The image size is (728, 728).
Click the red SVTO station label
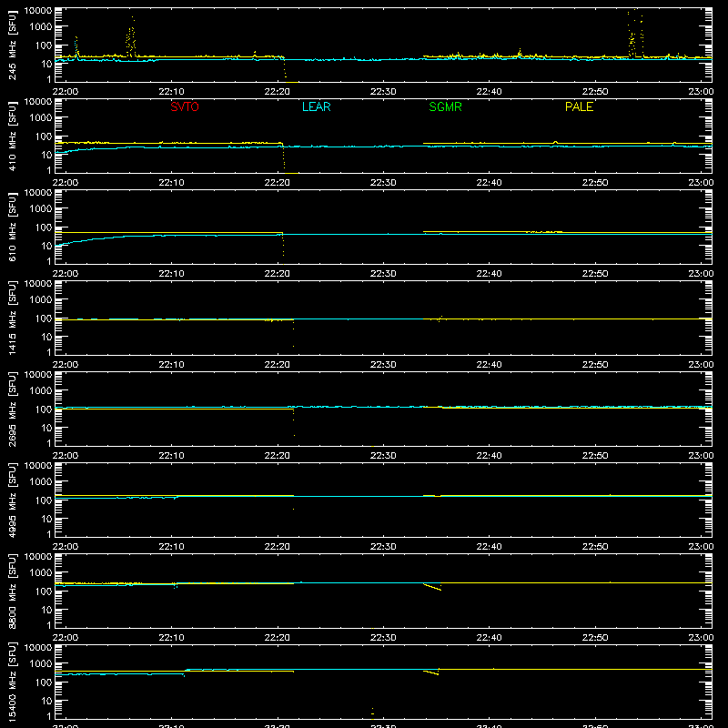click(x=185, y=106)
